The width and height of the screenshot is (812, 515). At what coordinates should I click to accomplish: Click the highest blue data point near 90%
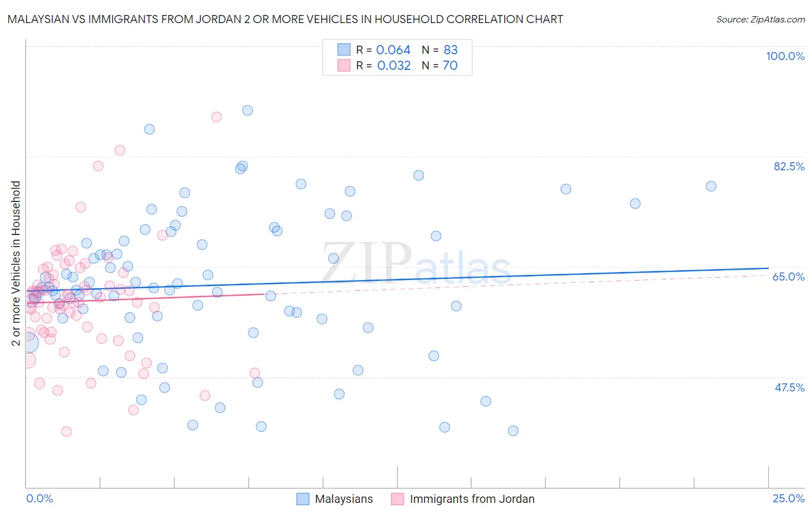coord(248,110)
